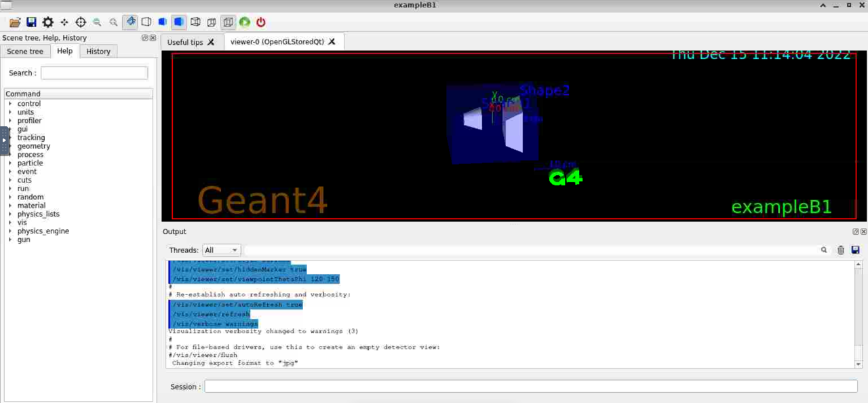Select the gun command entry
The height and width of the screenshot is (403, 868).
tap(24, 239)
